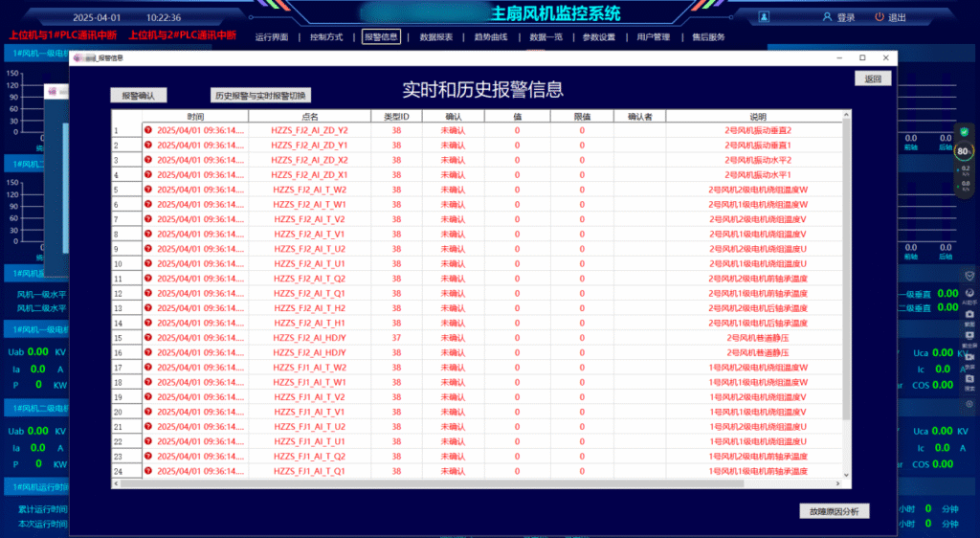Select the 报警信息 menu item
Image resolution: width=980 pixels, height=538 pixels.
pyautogui.click(x=381, y=37)
